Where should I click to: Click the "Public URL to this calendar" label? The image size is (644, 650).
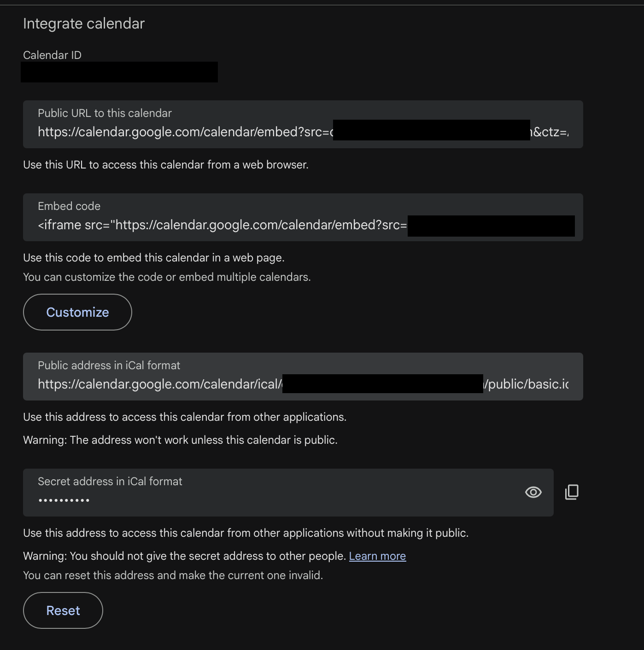104,113
